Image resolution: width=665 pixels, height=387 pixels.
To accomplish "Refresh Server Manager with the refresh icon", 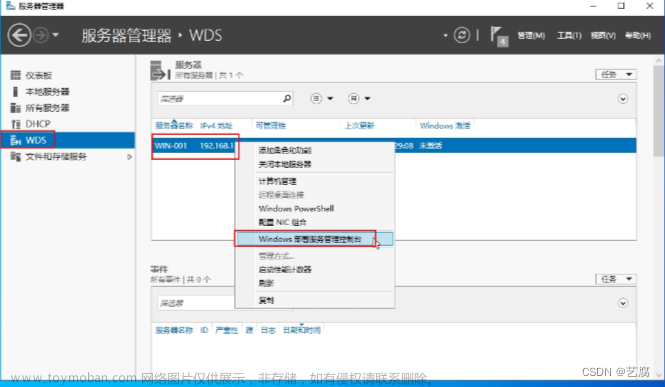I will click(461, 35).
